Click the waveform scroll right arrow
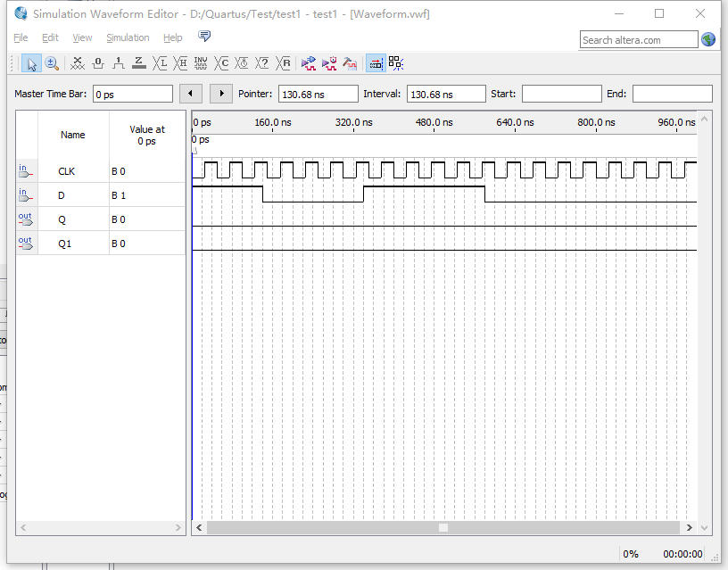Viewport: 728px width, 570px height. (x=689, y=528)
